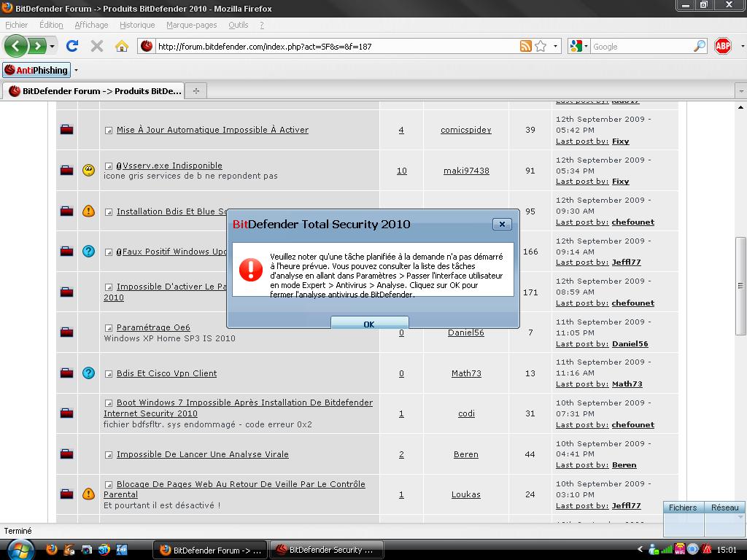Select the BitDefender Forum browser tab
The image size is (747, 560).
[94, 90]
